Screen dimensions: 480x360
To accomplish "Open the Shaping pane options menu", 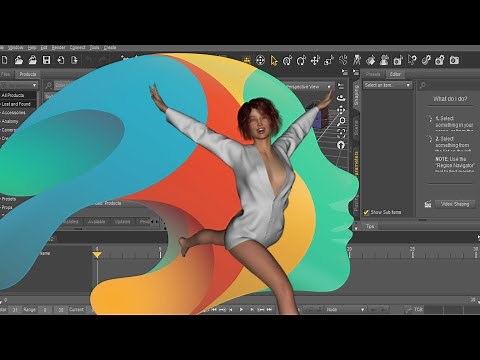I will pyautogui.click(x=356, y=72).
